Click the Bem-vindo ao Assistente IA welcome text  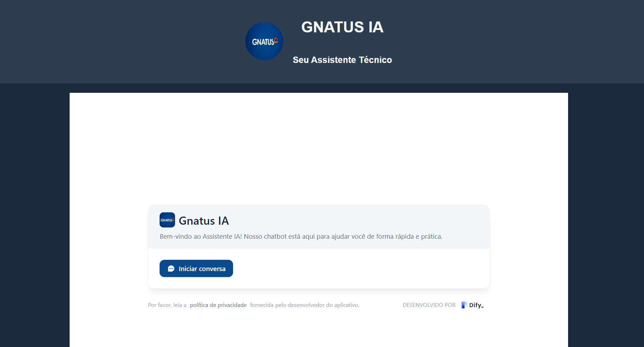coord(301,237)
